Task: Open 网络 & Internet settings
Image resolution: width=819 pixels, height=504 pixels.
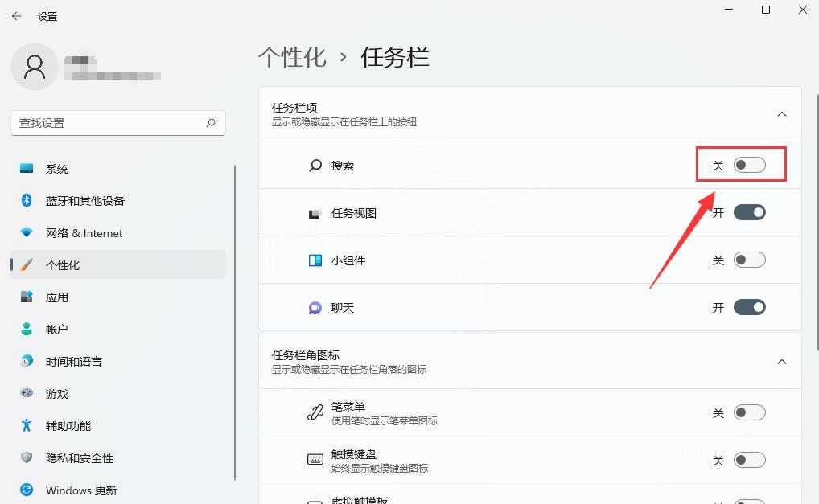Action: [x=84, y=233]
